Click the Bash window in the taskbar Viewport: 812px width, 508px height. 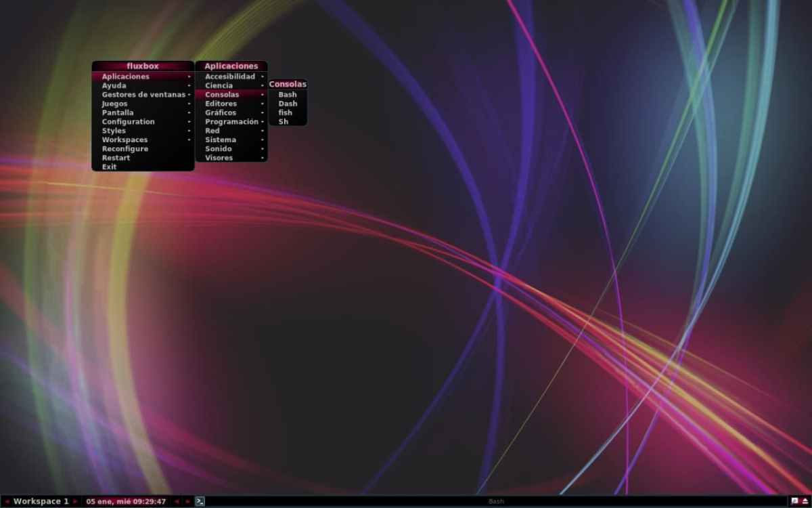pyautogui.click(x=496, y=501)
